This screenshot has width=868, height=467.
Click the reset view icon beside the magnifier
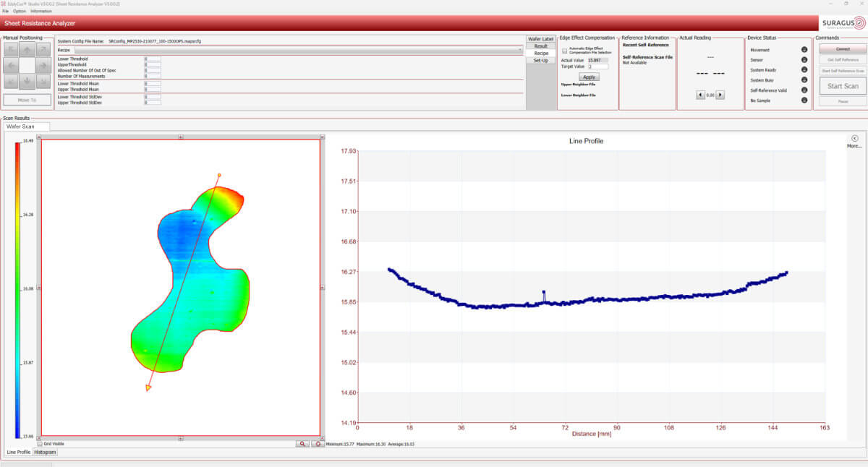[318, 444]
